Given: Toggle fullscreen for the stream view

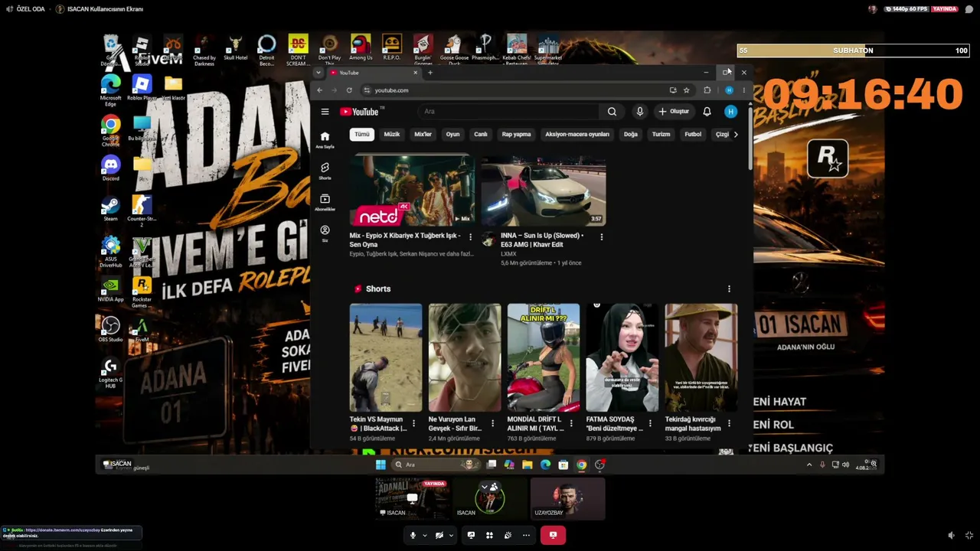Looking at the screenshot, I should click(x=969, y=536).
